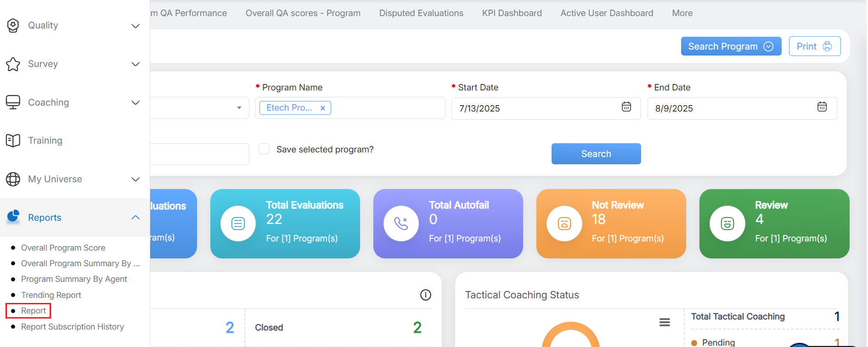Click the info icon above Closed count
Screen dimensions: 868x347
(x=425, y=295)
